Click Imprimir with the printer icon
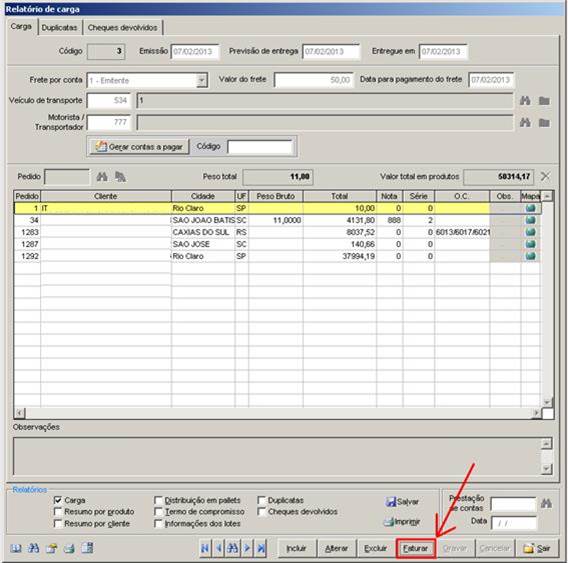The image size is (568, 563). pyautogui.click(x=402, y=522)
